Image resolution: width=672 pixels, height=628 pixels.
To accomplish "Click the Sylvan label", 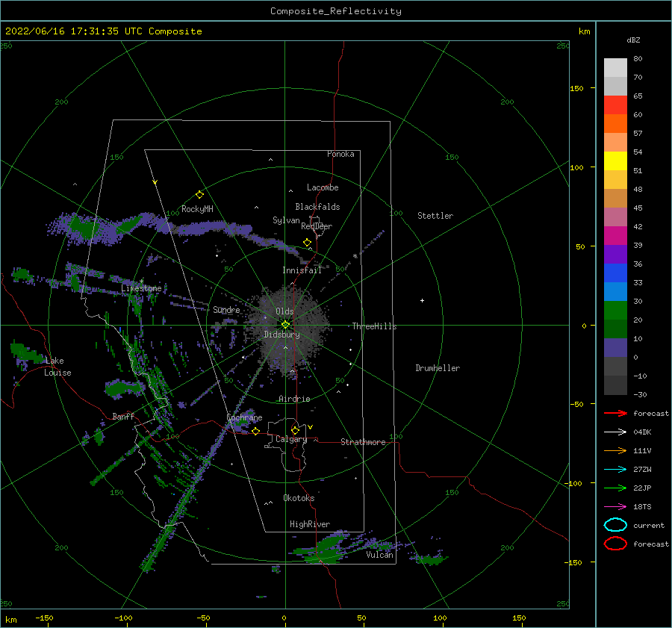I will tap(286, 220).
